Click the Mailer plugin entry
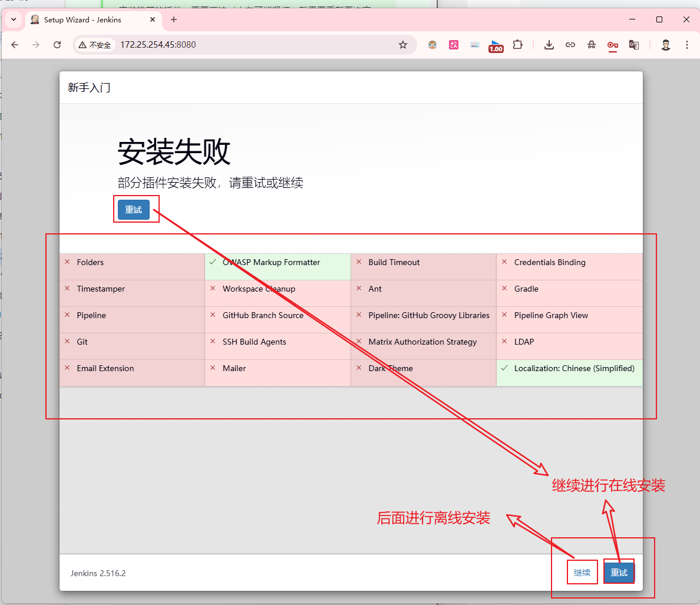700x605 pixels. [x=278, y=373]
